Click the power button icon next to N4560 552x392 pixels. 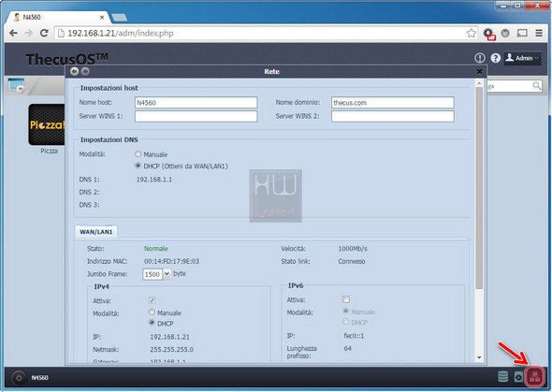click(19, 378)
